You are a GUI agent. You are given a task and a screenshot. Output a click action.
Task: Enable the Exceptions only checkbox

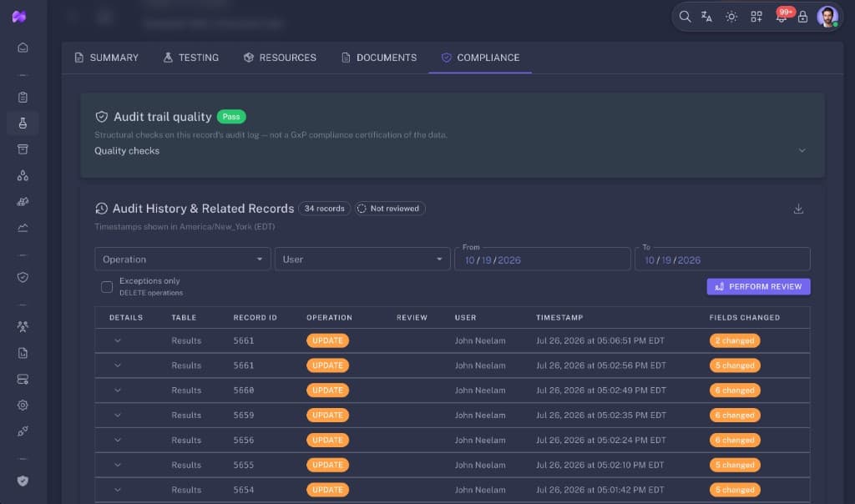click(x=107, y=286)
